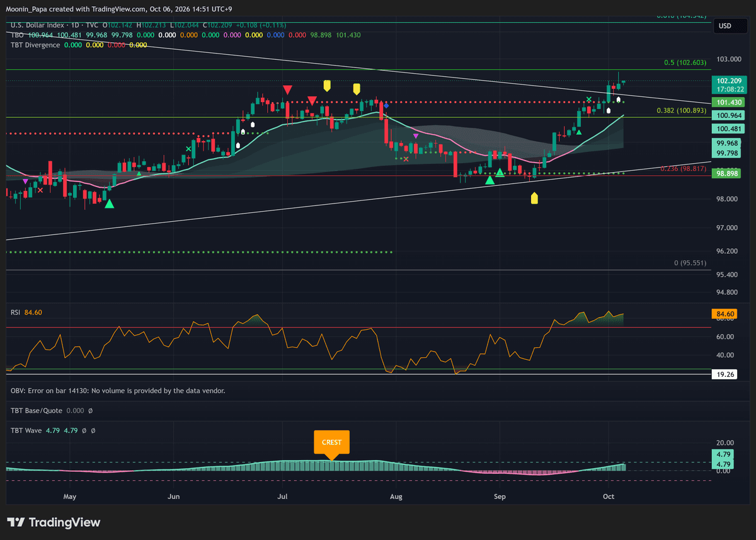Click the RSI indicator legend name
Viewport: 756px width, 540px height.
tap(16, 313)
